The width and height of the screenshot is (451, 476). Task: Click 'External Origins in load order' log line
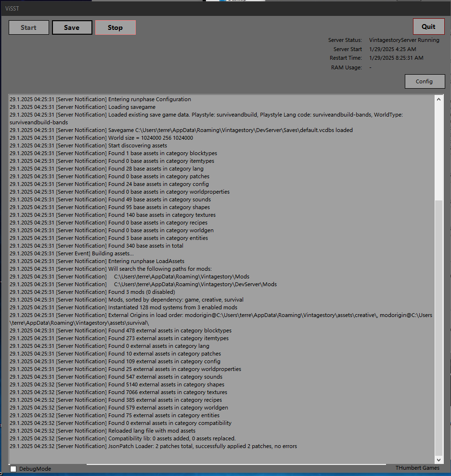(221, 319)
